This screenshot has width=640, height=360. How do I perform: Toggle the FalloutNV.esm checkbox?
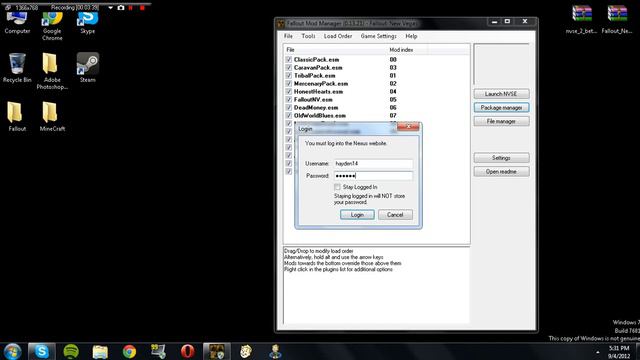pos(289,100)
